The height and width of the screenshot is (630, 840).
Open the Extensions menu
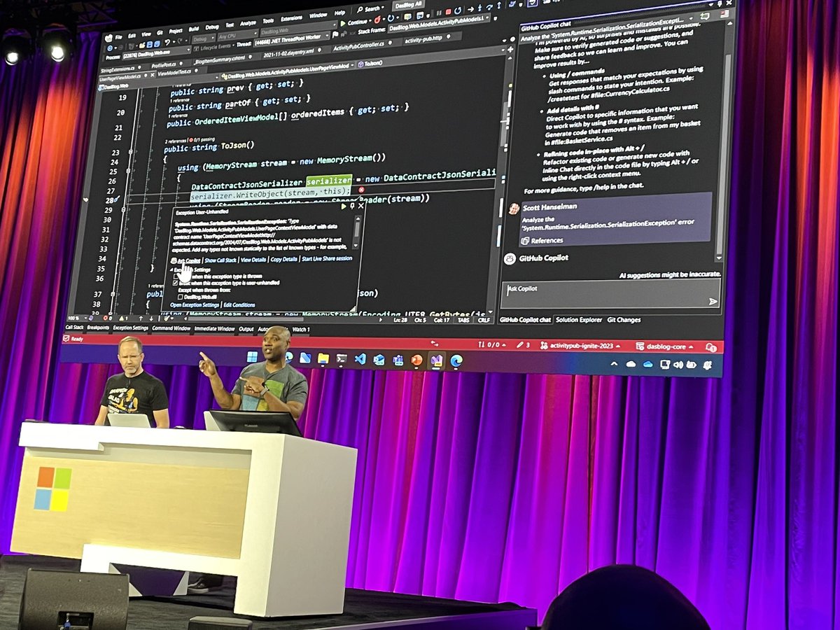291,18
